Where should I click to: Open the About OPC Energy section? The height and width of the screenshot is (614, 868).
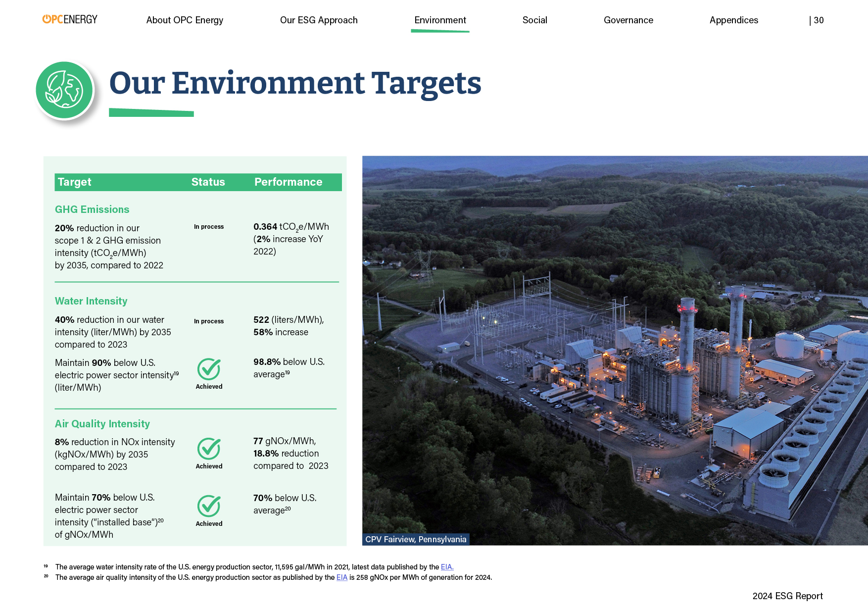tap(185, 20)
